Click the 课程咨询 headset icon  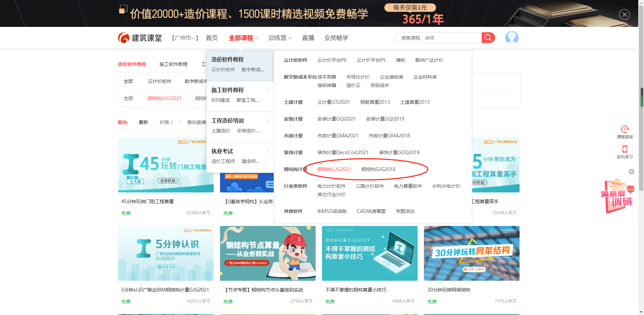[x=625, y=129]
